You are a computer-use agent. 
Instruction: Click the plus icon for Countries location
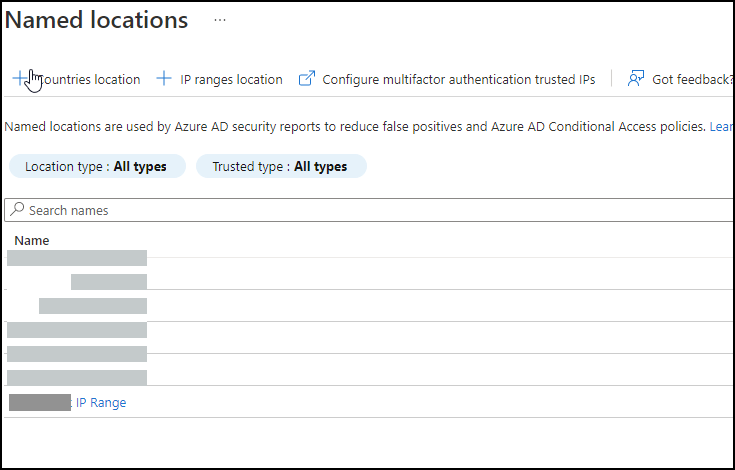click(20, 79)
